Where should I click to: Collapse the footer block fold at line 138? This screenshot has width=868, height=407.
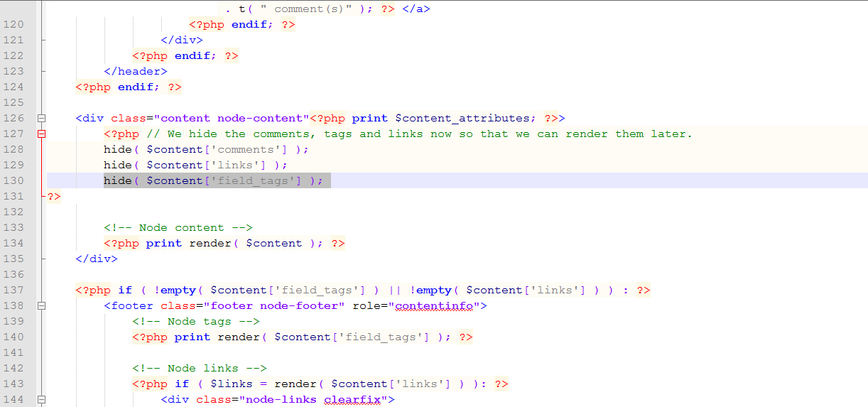tap(41, 306)
